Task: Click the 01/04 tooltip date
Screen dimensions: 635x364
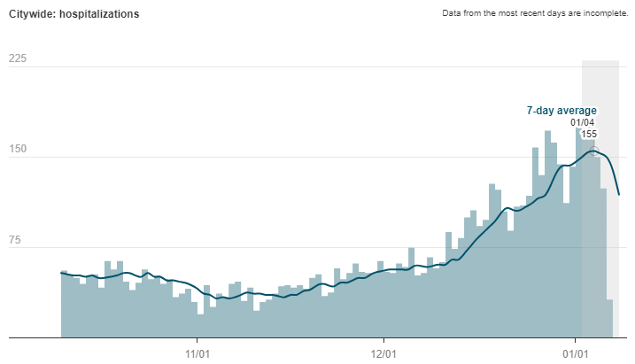Action: 583,123
